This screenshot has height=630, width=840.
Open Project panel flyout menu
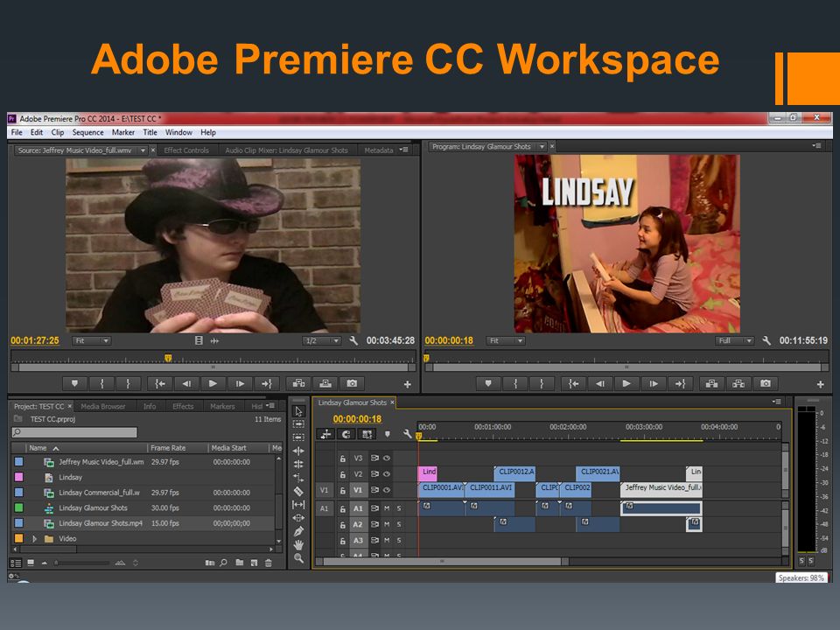click(272, 405)
